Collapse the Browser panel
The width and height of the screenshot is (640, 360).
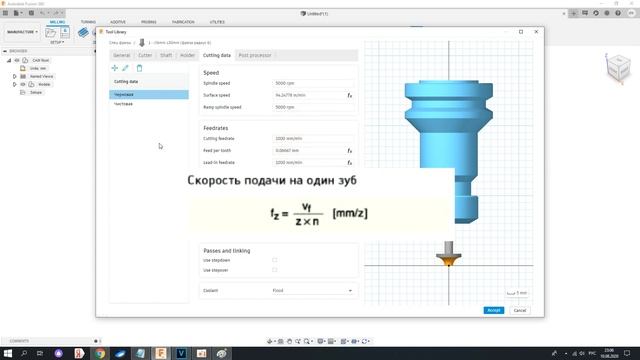pyautogui.click(x=5, y=51)
